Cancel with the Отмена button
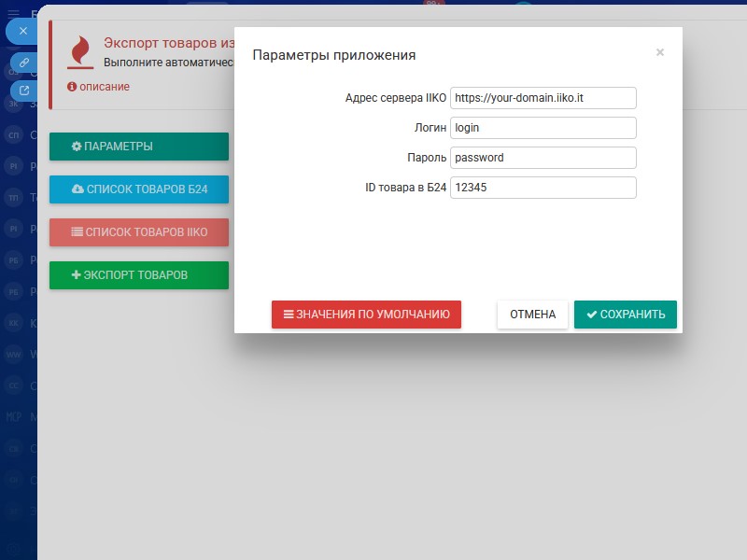747x560 pixels. 532,315
